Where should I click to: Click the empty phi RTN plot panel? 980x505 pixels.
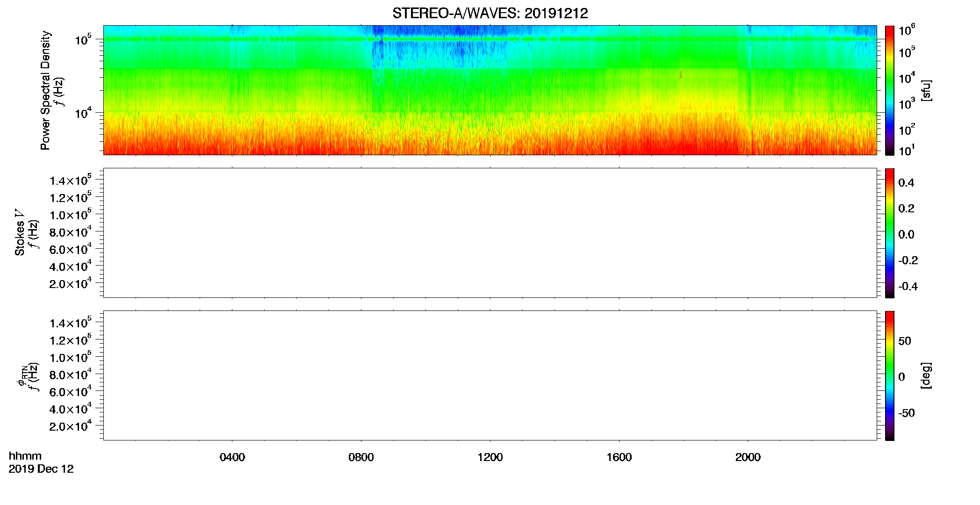tap(490, 375)
